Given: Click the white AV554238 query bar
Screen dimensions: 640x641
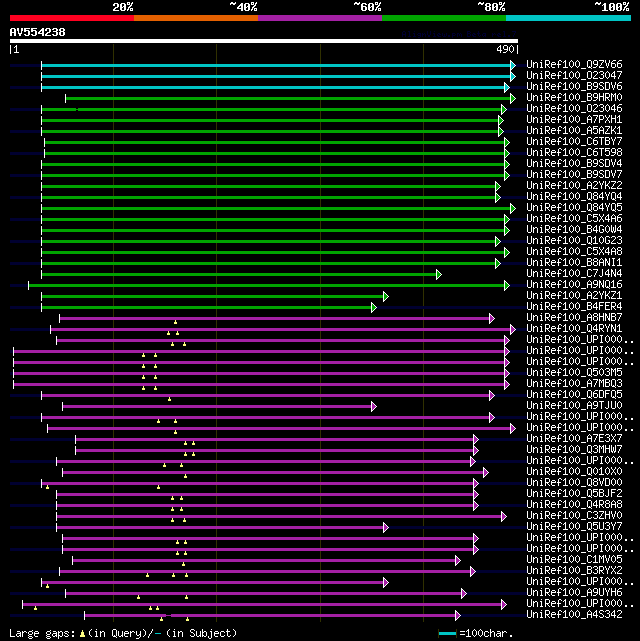Looking at the screenshot, I should [264, 41].
